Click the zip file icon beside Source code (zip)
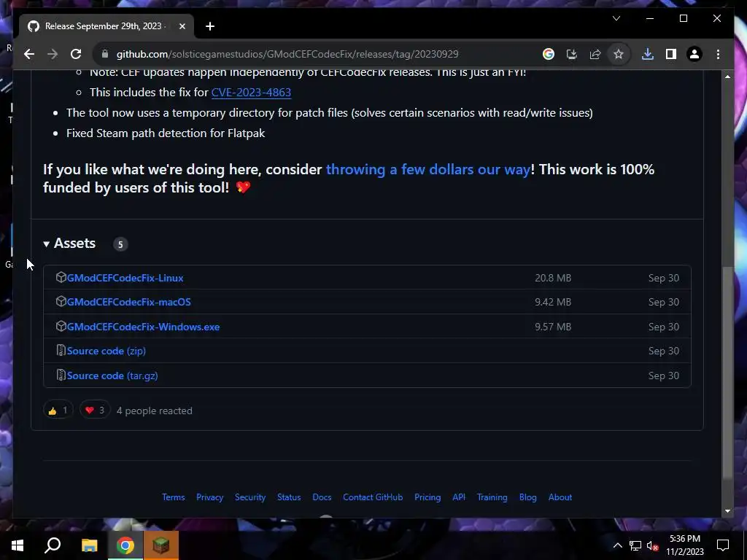The height and width of the screenshot is (560, 747). (x=61, y=351)
